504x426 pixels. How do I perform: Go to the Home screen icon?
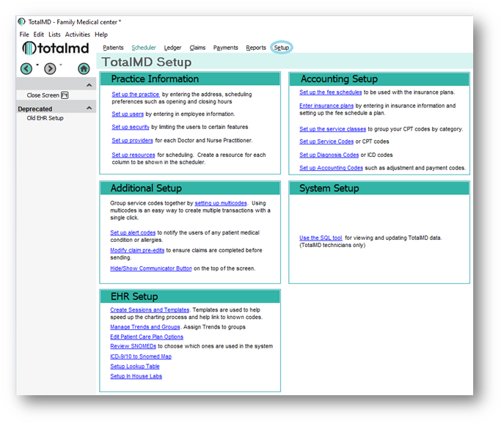point(84,68)
